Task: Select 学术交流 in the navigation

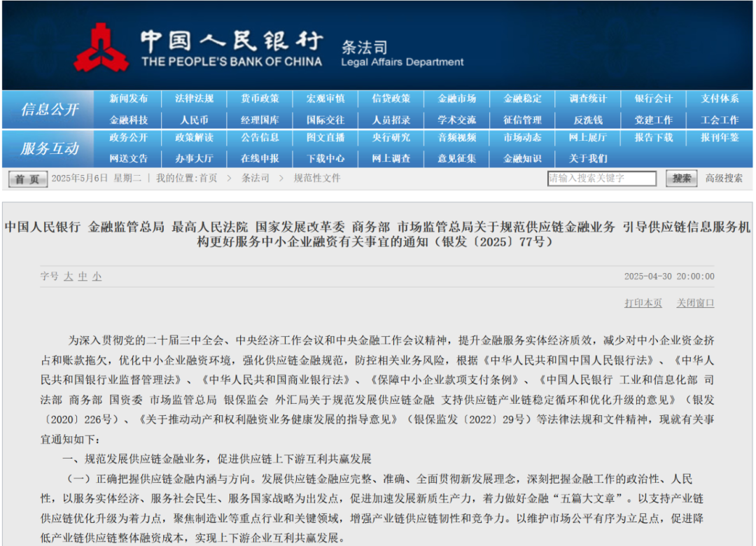Action: pyautogui.click(x=456, y=120)
